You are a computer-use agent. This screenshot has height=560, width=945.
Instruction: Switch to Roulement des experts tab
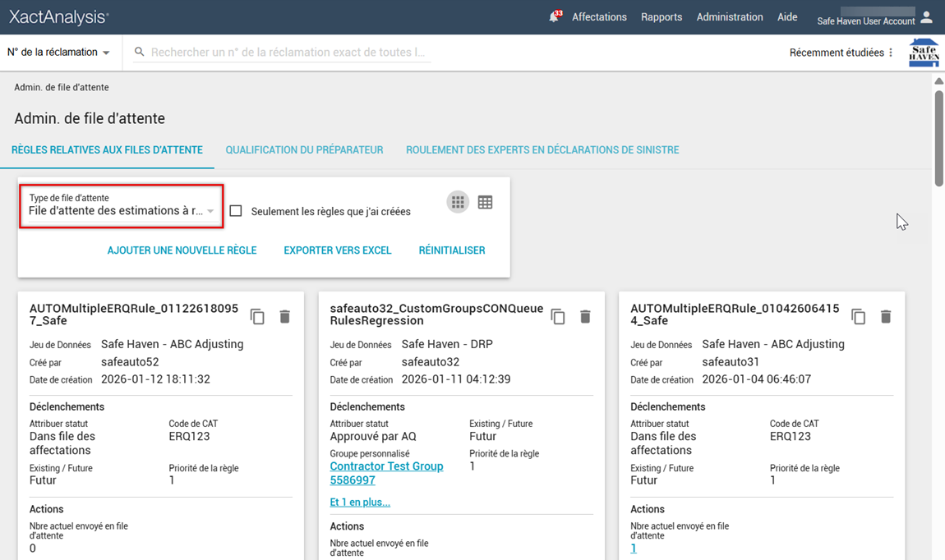click(542, 150)
